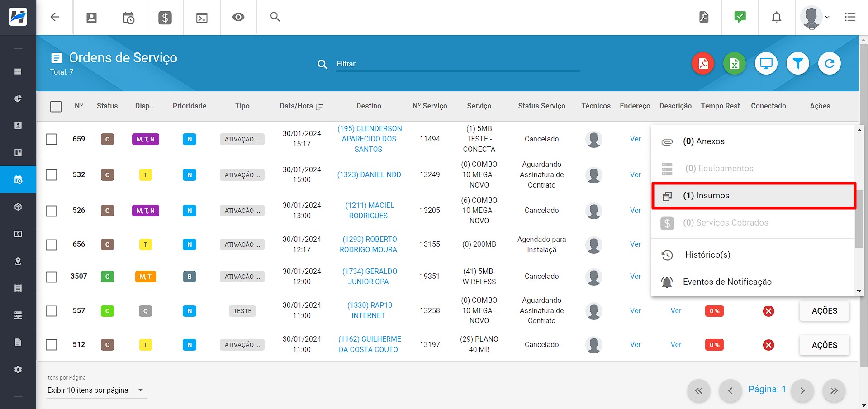The width and height of the screenshot is (868, 409).
Task: Click (0) Serviços Cobrados menu entry
Action: (x=753, y=223)
